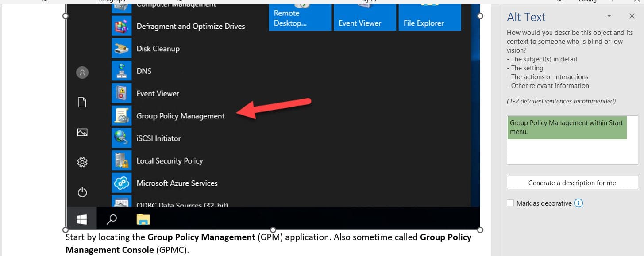Click the Power icon in Start menu
Viewport: 644px width, 256px height.
(x=82, y=192)
